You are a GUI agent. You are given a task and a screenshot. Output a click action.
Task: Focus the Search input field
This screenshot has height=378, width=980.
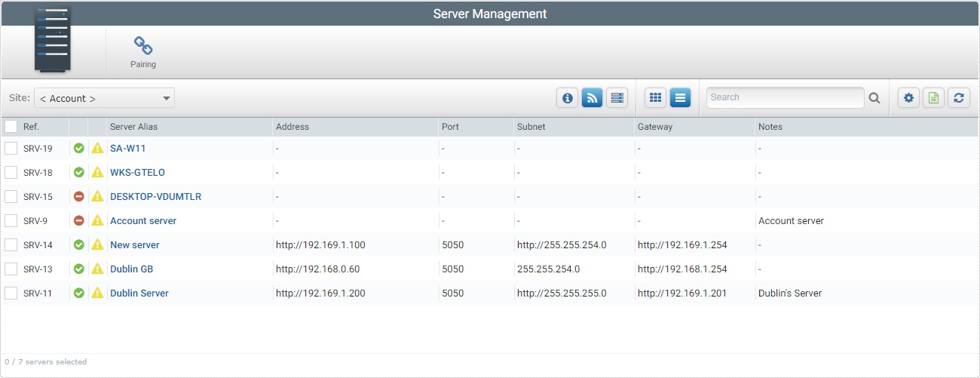click(785, 97)
